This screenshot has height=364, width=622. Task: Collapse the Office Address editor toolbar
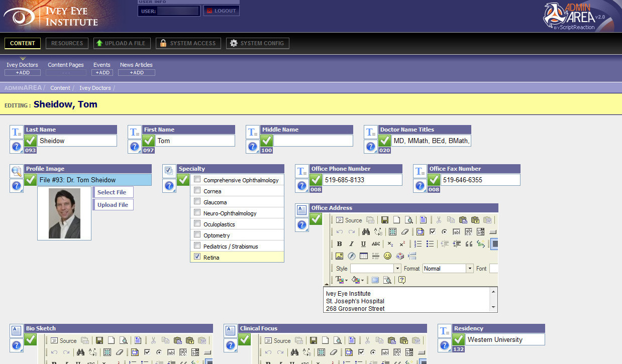pyautogui.click(x=327, y=284)
